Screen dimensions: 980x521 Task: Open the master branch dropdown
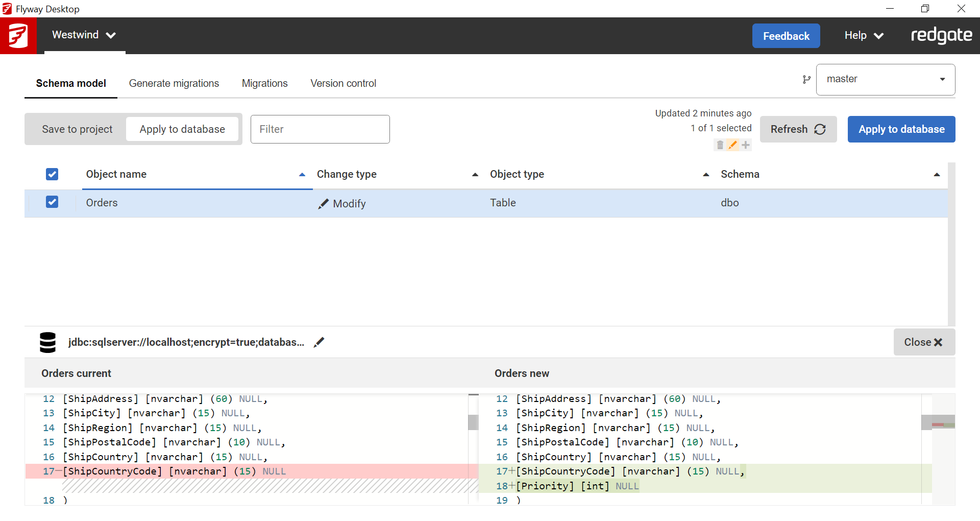coord(886,80)
